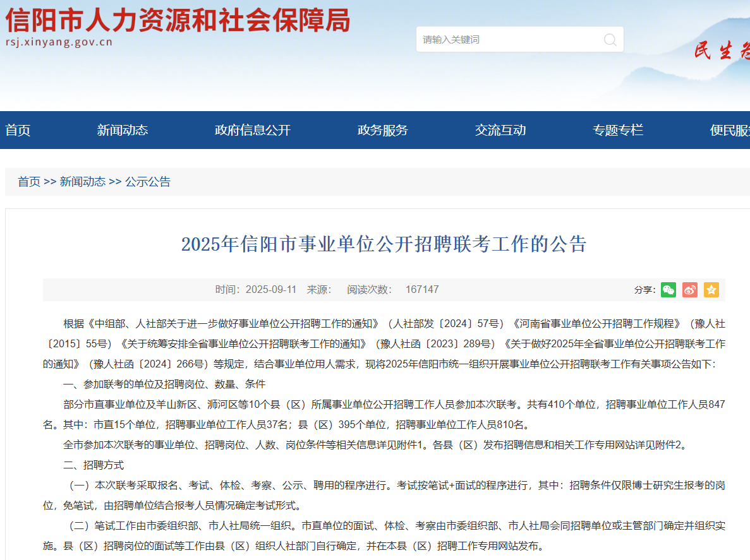Screen dimensions: 750x560
Task: Click the publication date 2025-09-11
Action: [x=271, y=290]
